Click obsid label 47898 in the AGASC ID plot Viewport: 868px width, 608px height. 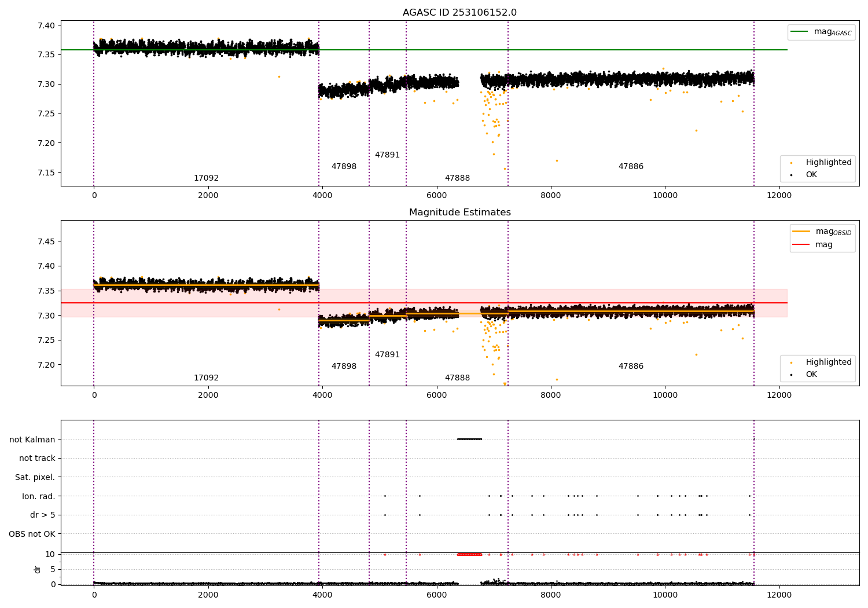(x=344, y=167)
